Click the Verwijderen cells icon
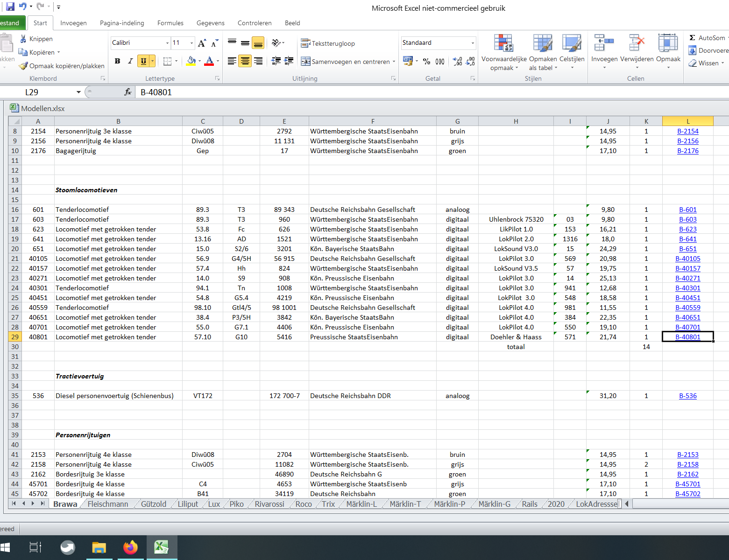729x560 pixels. [x=637, y=43]
